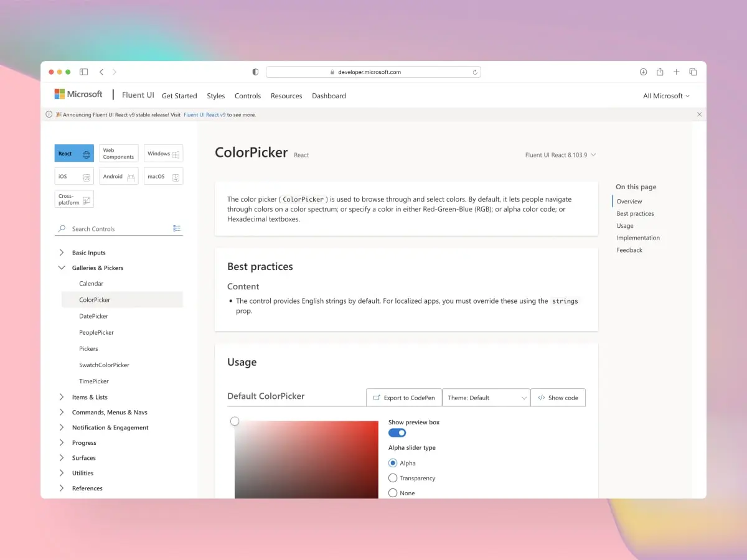Show code for the Default ColorPicker example
This screenshot has width=747, height=560.
click(x=558, y=397)
